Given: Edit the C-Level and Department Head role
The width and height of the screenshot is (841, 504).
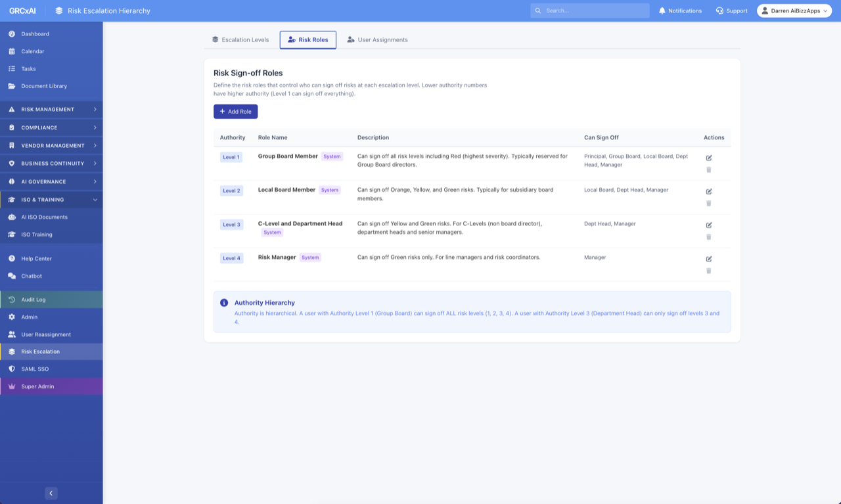Looking at the screenshot, I should [x=708, y=225].
